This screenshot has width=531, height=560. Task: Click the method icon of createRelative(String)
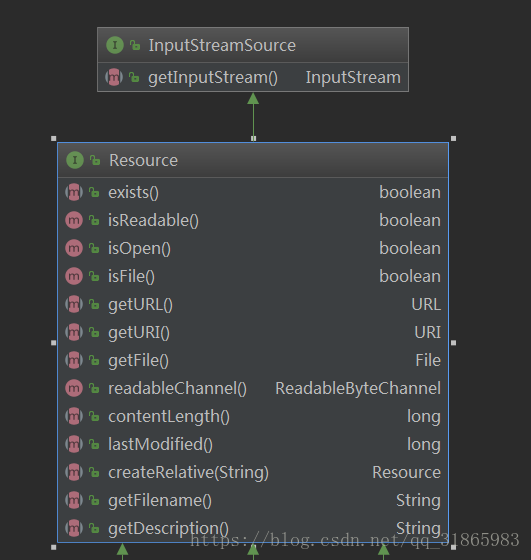[x=74, y=472]
